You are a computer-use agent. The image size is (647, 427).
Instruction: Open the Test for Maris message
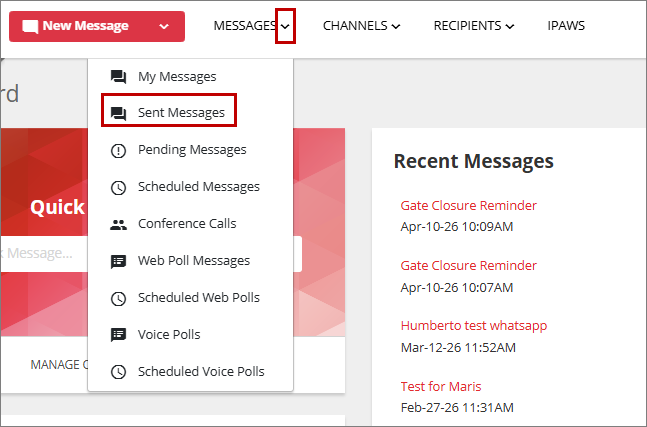click(441, 387)
